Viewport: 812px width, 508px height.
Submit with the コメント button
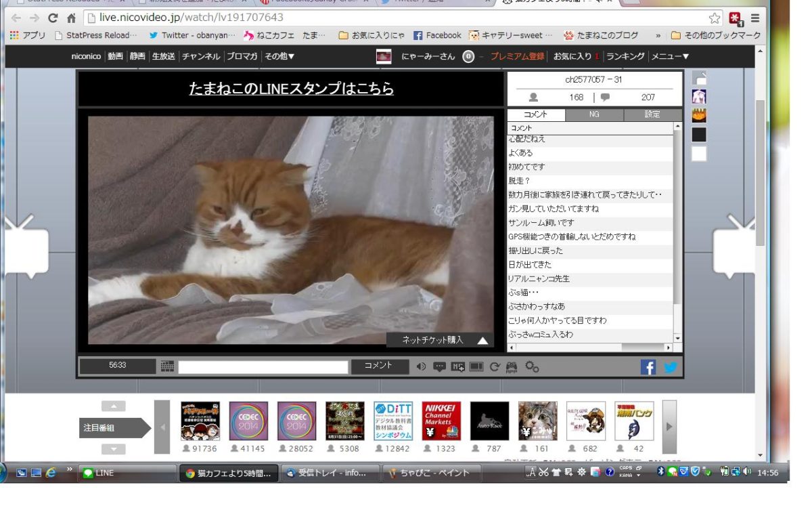379,366
